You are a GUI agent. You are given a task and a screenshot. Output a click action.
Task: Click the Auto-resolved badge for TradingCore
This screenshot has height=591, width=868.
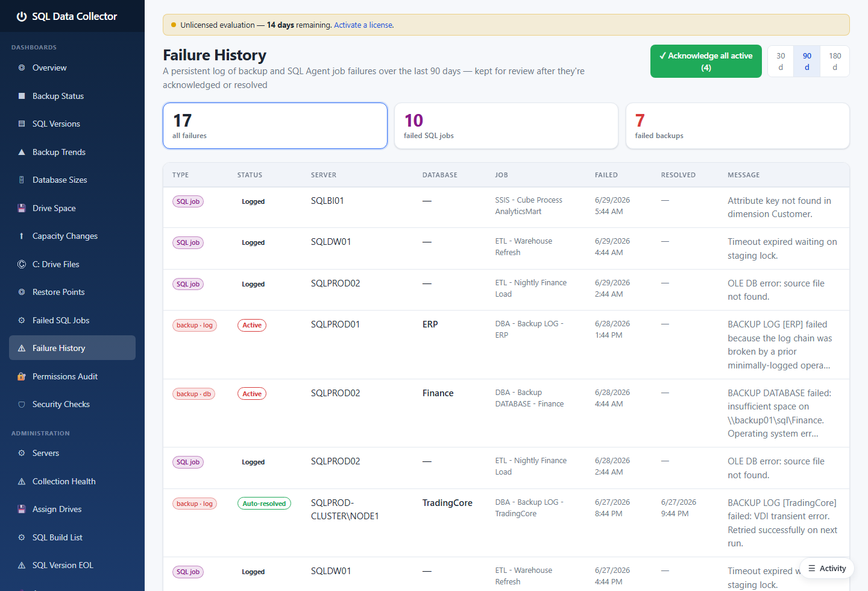click(264, 504)
